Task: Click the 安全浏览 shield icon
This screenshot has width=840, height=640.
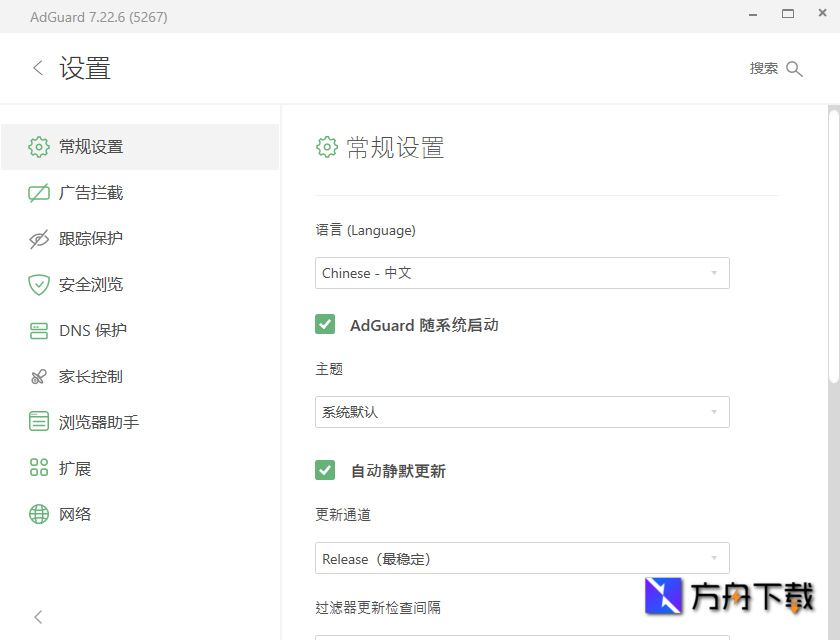Action: pos(38,284)
